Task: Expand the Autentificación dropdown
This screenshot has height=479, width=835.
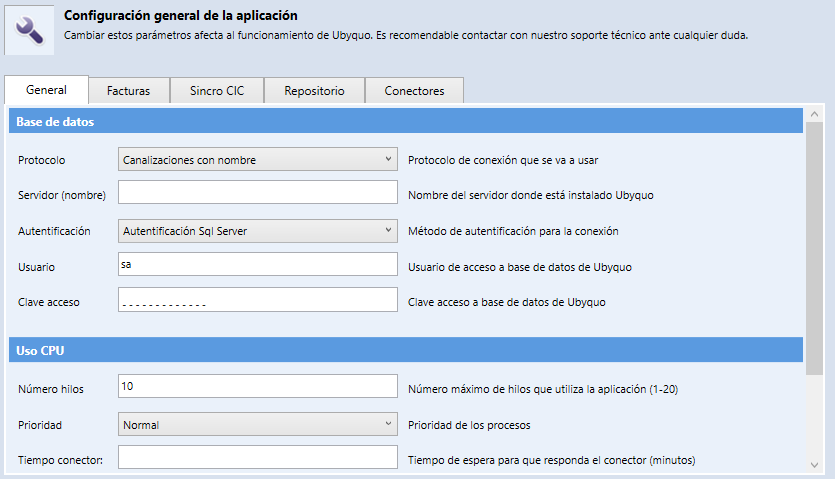Action: 258,231
